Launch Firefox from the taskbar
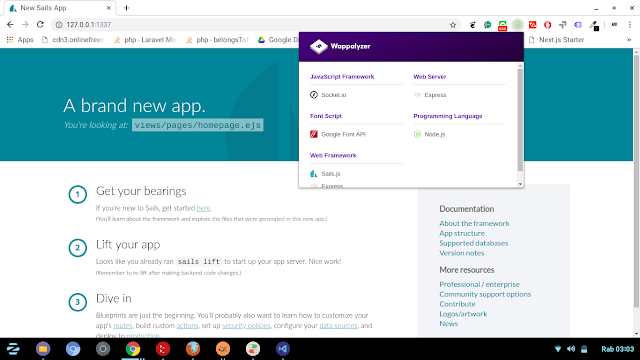Viewport: 640px width, 360px height. pyautogui.click(x=193, y=349)
